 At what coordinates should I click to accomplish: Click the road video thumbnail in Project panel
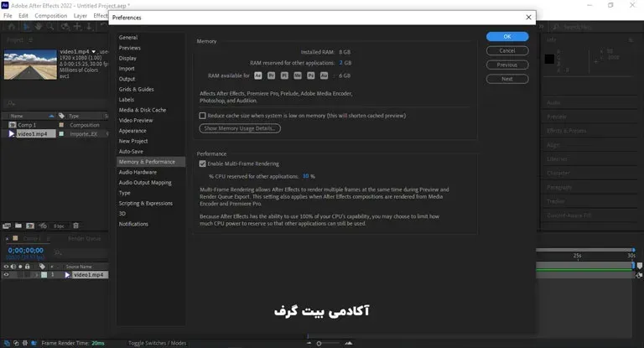30,65
